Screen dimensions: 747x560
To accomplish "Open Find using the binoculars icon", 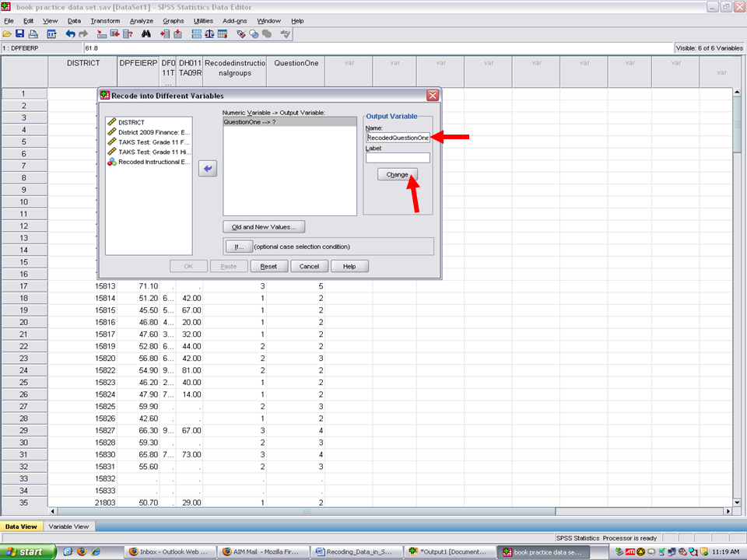I will [x=146, y=34].
